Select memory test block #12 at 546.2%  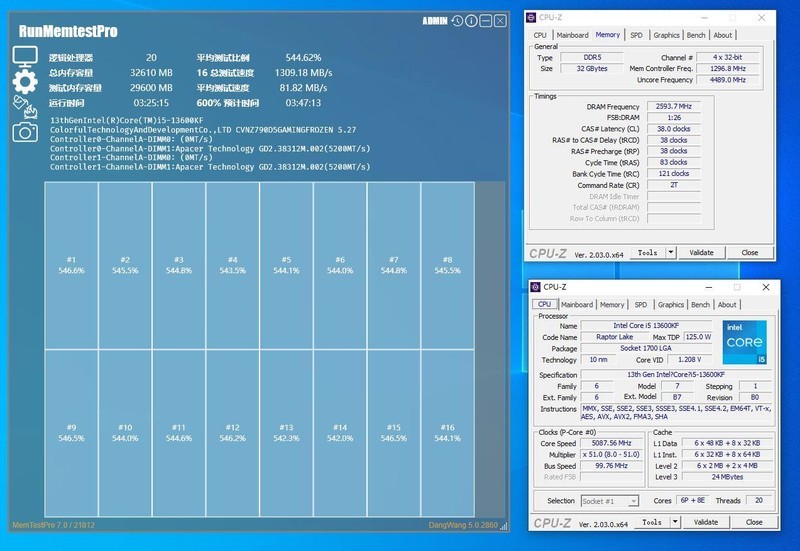click(233, 433)
